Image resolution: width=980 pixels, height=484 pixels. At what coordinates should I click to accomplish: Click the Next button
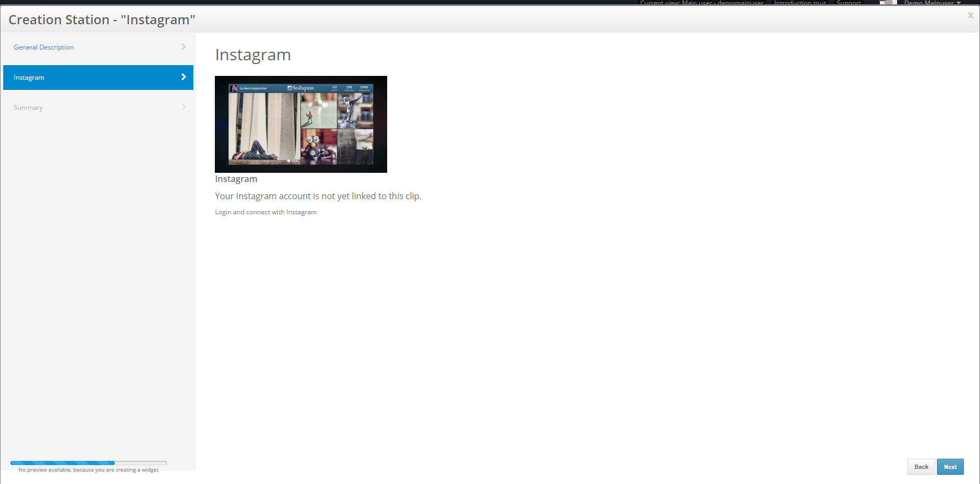click(950, 467)
